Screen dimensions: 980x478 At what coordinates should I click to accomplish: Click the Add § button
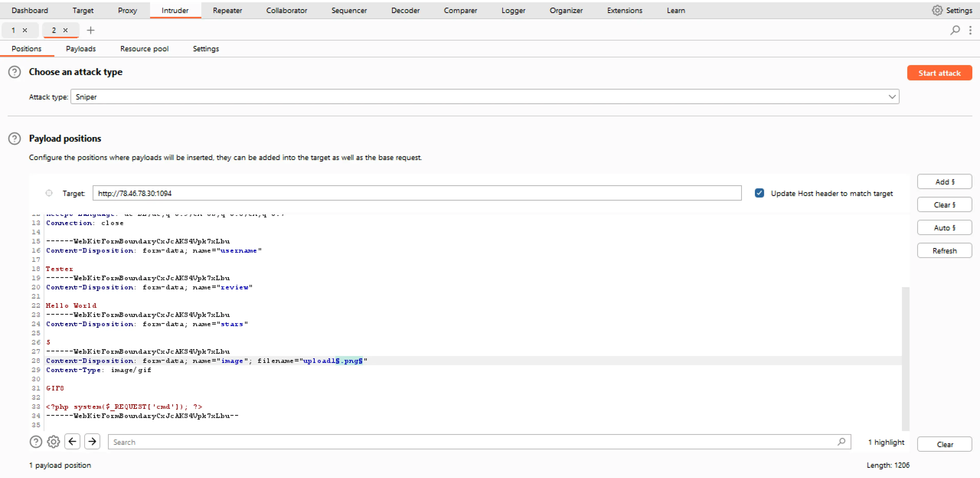pyautogui.click(x=944, y=182)
